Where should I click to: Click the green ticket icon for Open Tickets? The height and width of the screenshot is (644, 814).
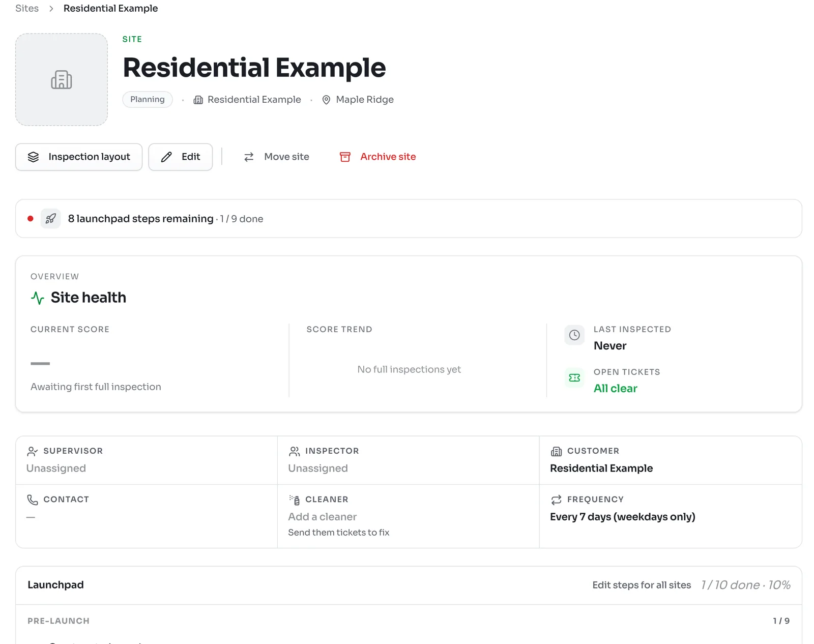click(x=574, y=378)
